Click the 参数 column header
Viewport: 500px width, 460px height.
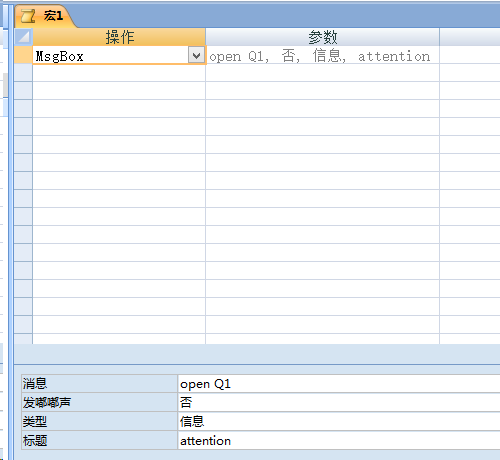coord(322,37)
